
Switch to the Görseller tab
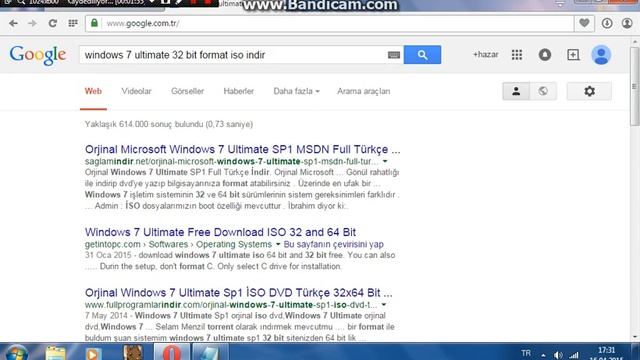tap(187, 91)
